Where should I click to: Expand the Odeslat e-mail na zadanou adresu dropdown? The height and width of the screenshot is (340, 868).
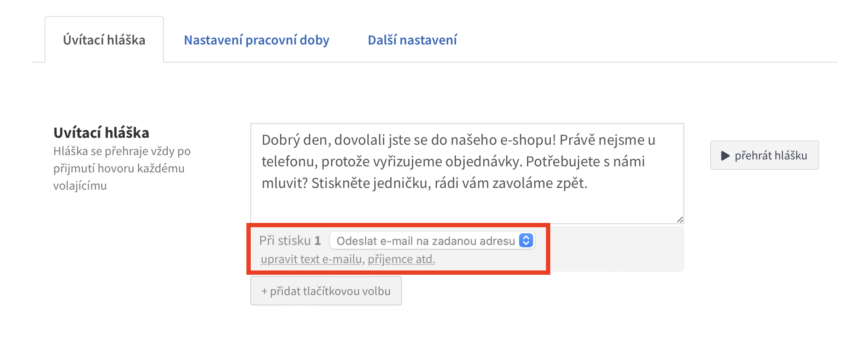coord(426,241)
